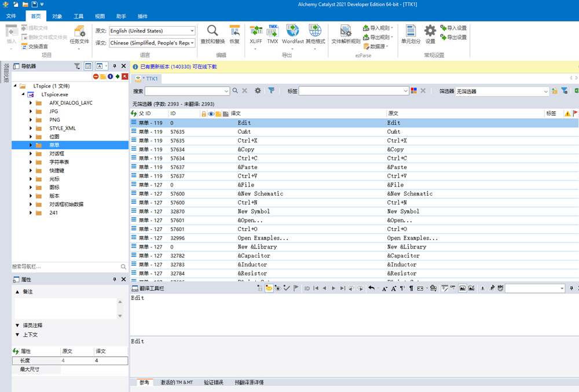
Task: Click the blue info circle in navigator
Action: 111,76
